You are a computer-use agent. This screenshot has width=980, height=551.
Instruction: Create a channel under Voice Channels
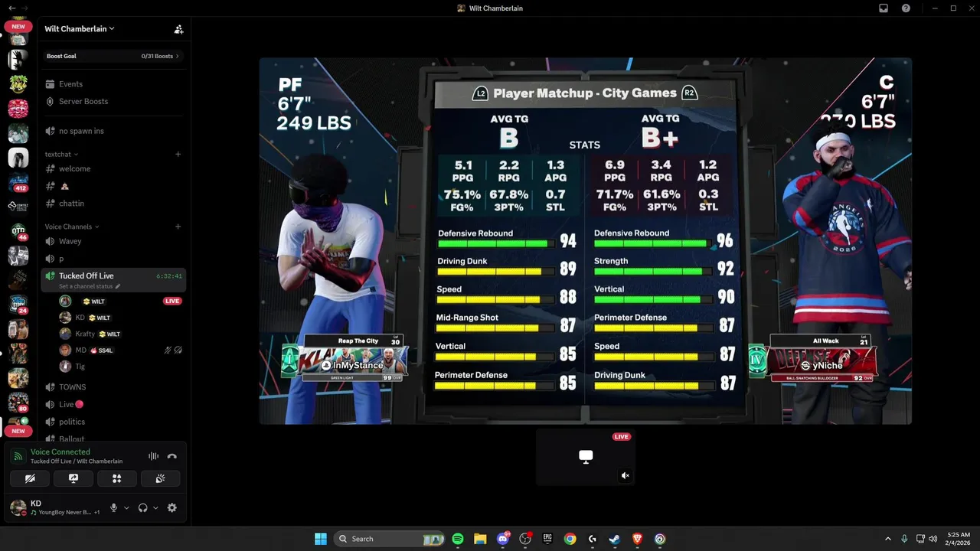tap(178, 227)
